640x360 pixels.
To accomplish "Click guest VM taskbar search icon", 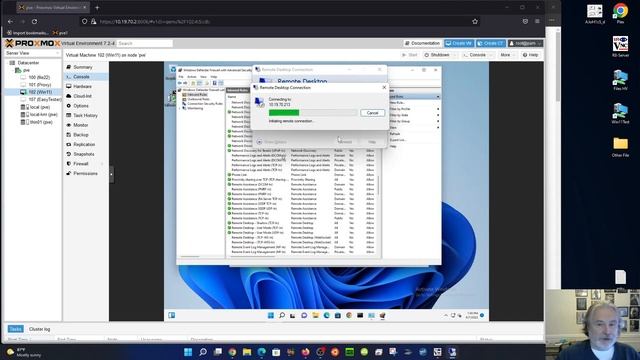I will coord(282,315).
